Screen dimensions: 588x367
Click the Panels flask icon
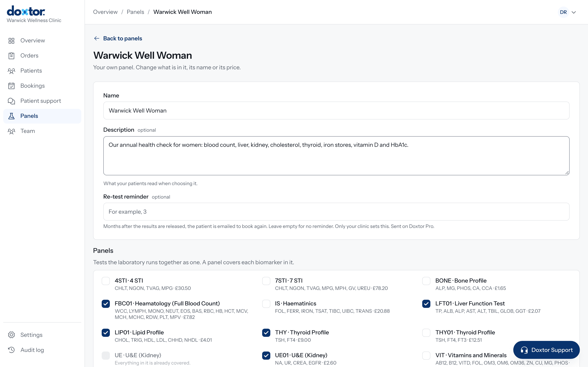pyautogui.click(x=11, y=116)
